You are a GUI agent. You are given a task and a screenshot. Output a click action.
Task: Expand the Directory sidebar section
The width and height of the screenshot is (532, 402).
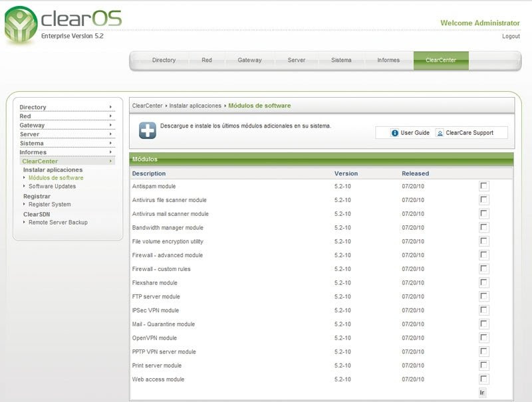[67, 107]
